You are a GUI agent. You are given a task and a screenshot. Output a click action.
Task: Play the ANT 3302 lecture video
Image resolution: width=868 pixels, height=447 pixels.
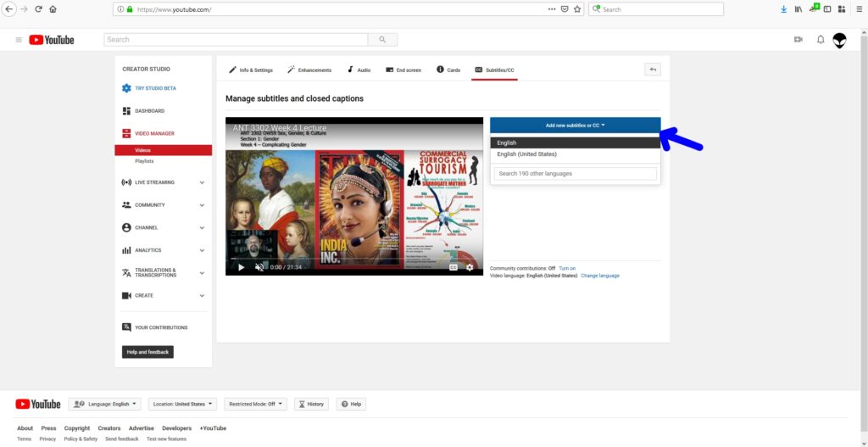point(241,267)
